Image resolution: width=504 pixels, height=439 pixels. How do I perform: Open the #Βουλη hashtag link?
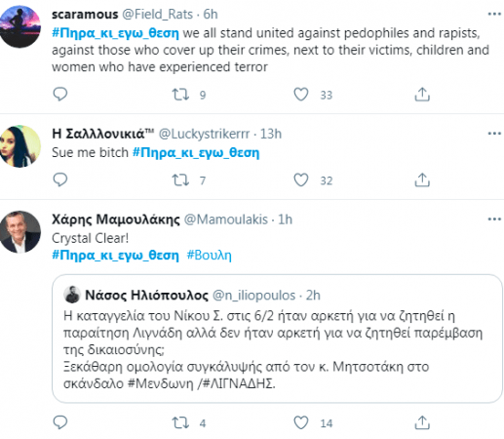(x=209, y=256)
